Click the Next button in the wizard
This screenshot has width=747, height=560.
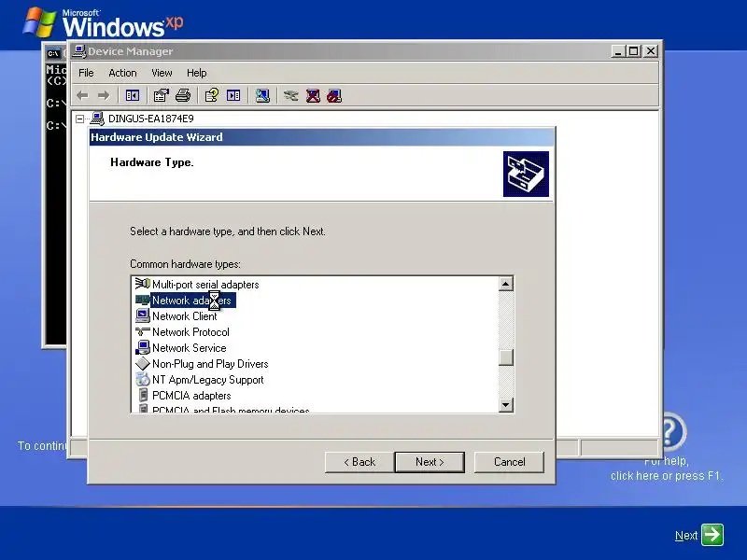(x=430, y=462)
